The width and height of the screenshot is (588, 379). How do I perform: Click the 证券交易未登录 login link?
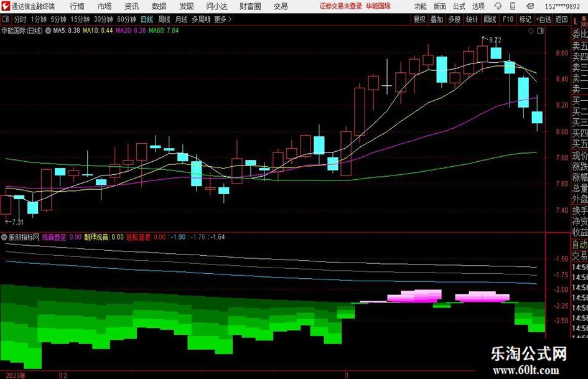point(340,6)
